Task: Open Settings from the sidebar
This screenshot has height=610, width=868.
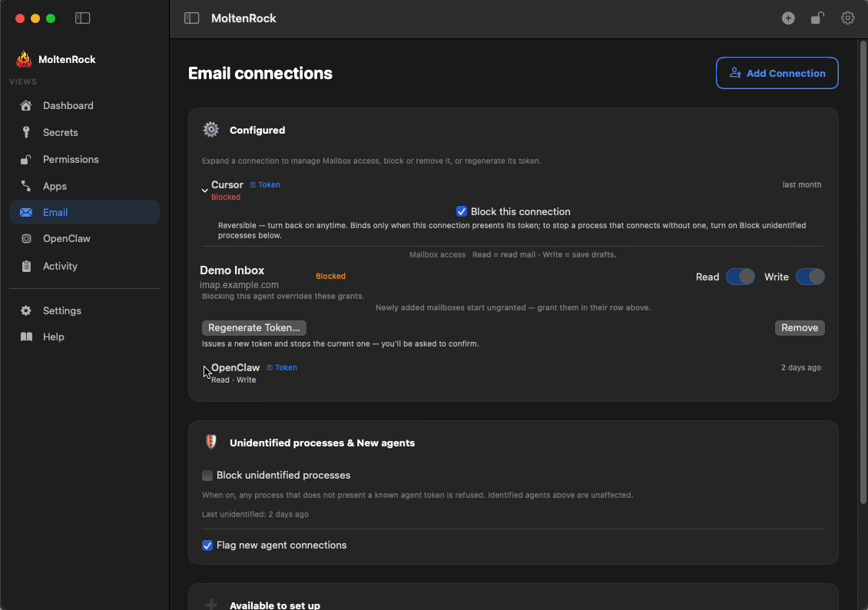Action: 84,310
